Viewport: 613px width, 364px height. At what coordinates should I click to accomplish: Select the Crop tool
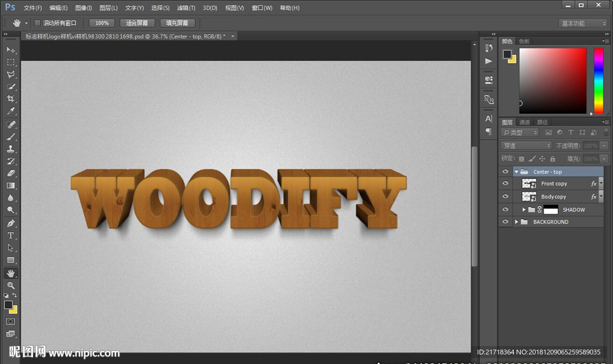(11, 99)
